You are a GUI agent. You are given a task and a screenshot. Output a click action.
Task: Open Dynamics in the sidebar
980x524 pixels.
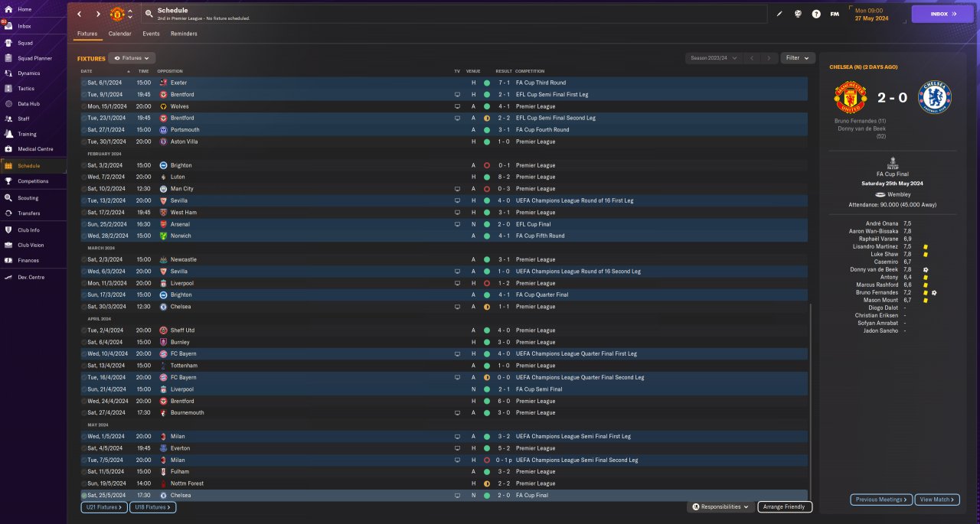tap(28, 73)
